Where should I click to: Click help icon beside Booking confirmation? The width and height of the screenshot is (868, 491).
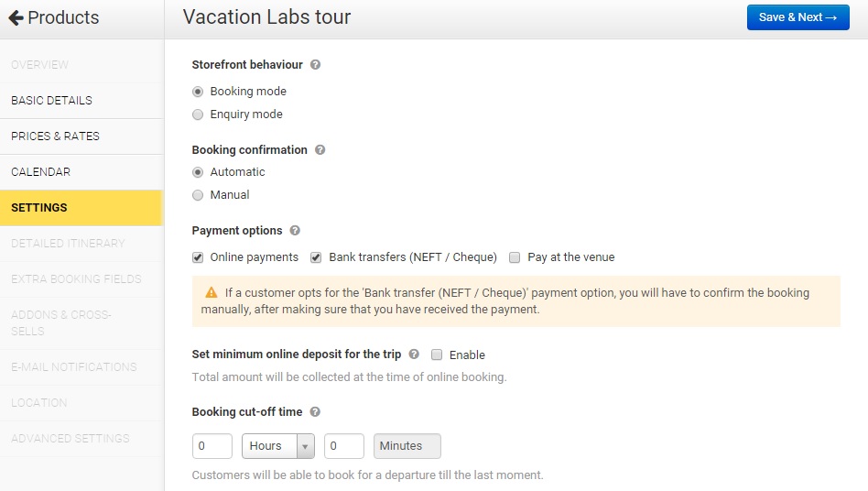pos(320,149)
